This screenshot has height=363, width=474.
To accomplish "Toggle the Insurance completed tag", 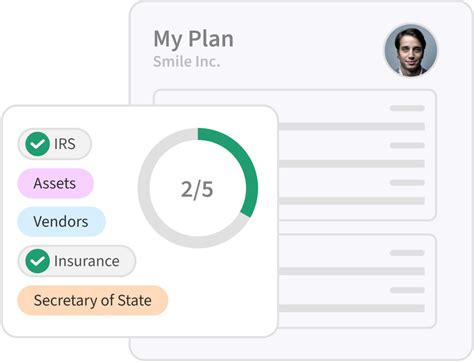I will tap(77, 261).
